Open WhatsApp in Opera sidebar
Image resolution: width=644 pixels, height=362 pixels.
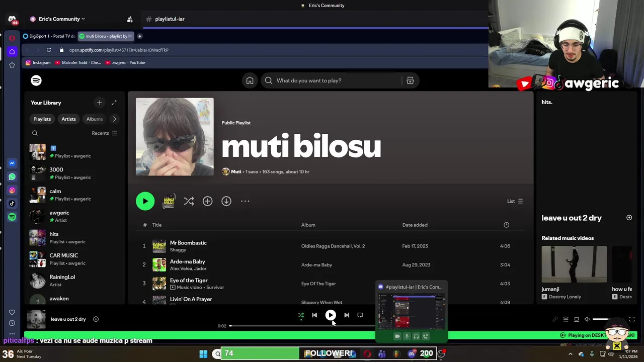12,176
